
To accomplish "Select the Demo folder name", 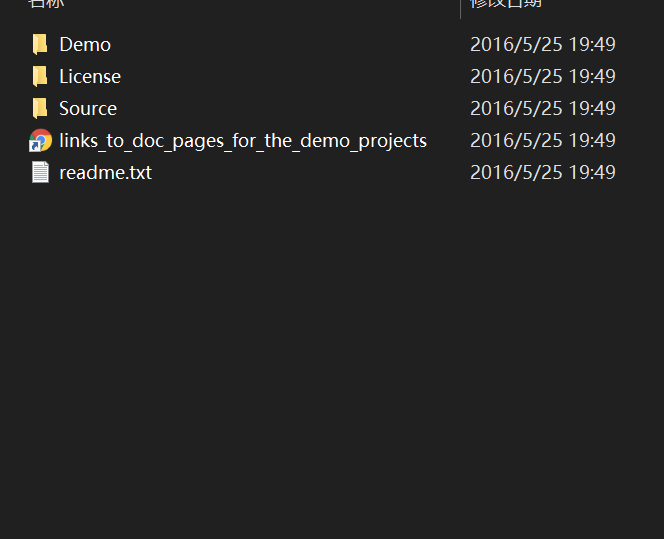I will click(x=85, y=44).
